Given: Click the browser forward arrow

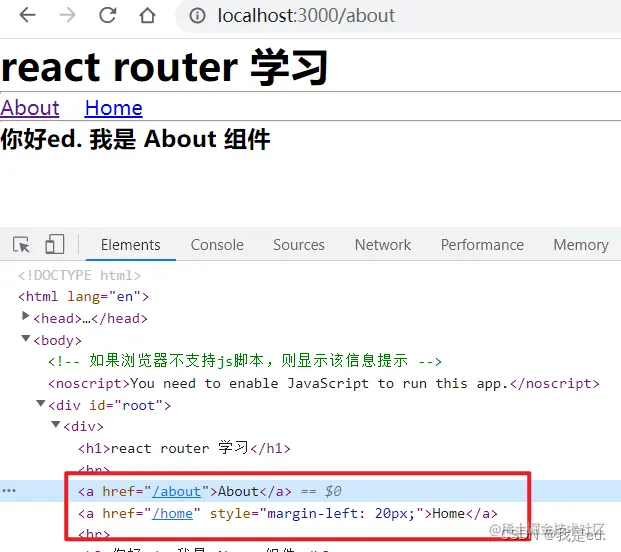Looking at the screenshot, I should point(67,15).
